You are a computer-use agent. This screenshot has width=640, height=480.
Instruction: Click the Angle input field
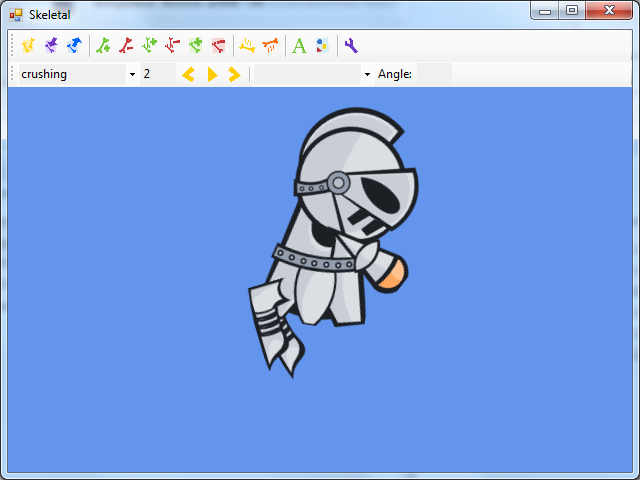[x=434, y=74]
